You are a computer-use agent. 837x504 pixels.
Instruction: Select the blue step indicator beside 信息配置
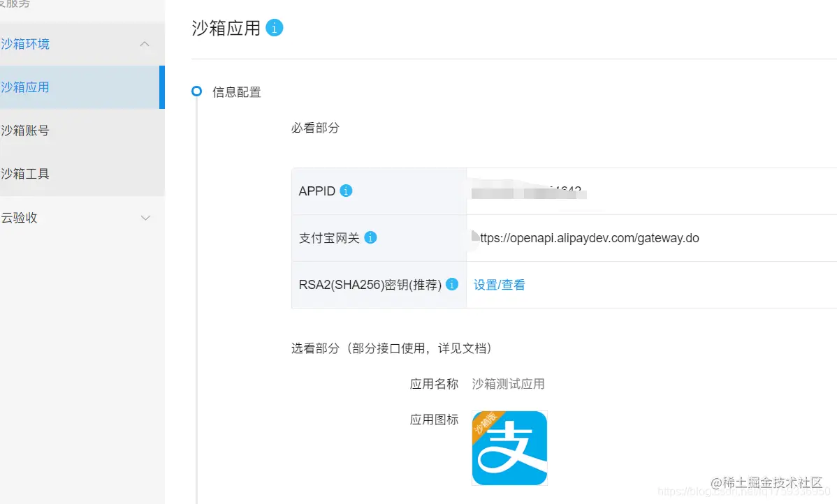pyautogui.click(x=196, y=91)
